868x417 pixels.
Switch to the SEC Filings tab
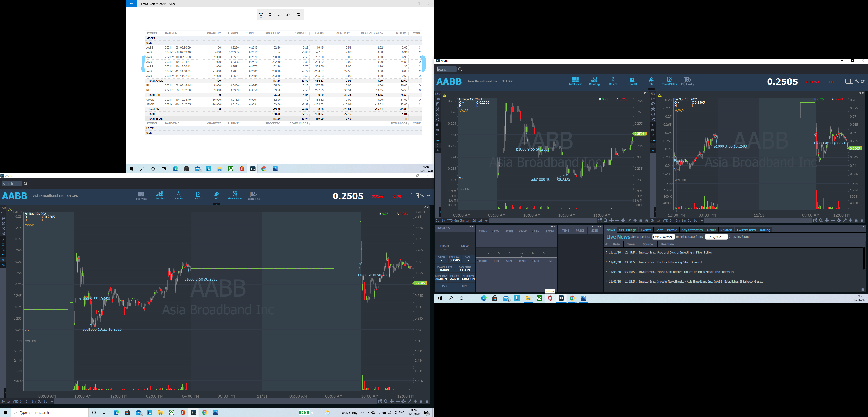click(x=628, y=230)
